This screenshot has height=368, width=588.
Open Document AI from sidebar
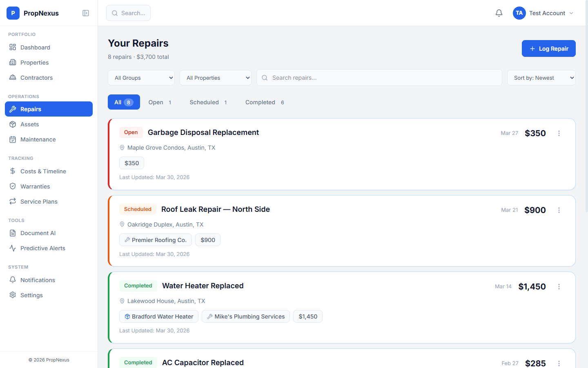click(x=38, y=233)
